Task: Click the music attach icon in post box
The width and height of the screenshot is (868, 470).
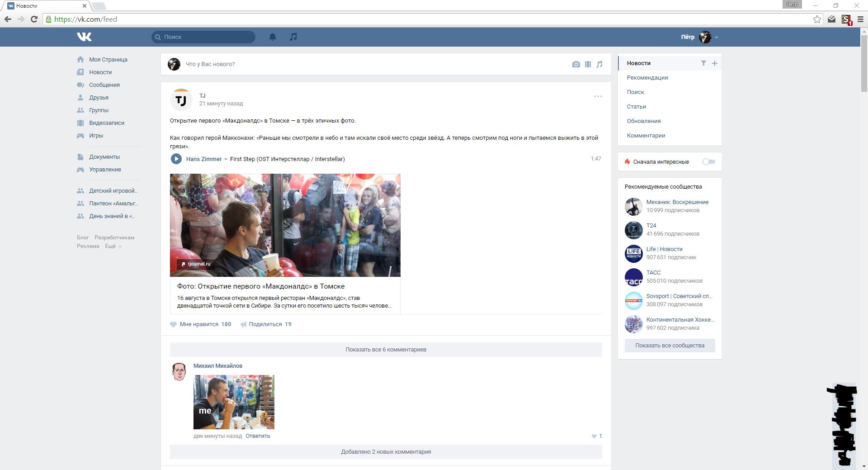Action: pyautogui.click(x=599, y=64)
